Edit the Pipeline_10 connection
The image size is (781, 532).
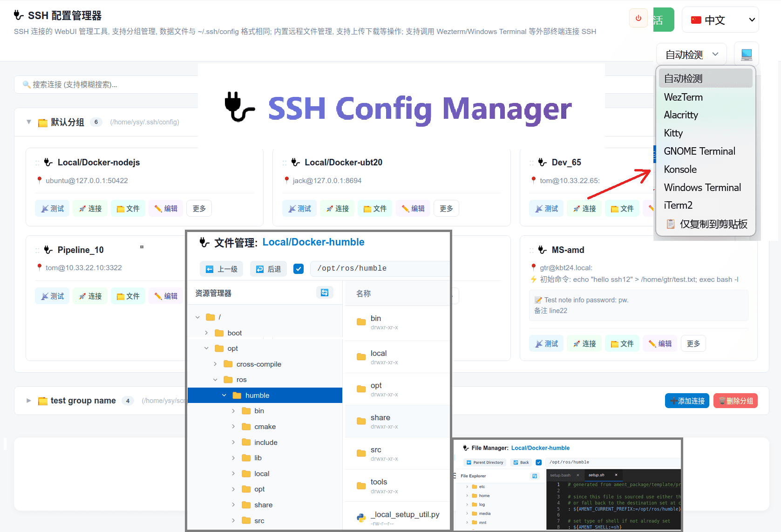pos(166,296)
